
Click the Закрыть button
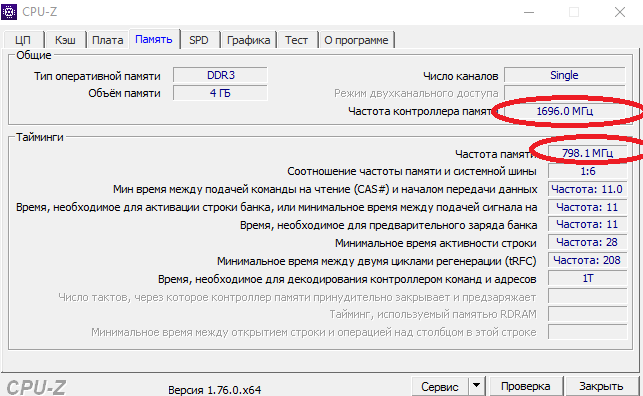pos(601,387)
